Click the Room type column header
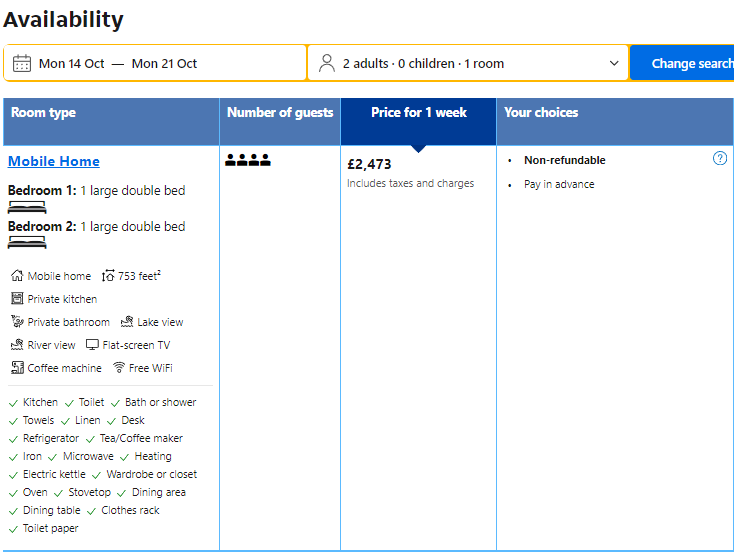734x552 pixels. [43, 113]
